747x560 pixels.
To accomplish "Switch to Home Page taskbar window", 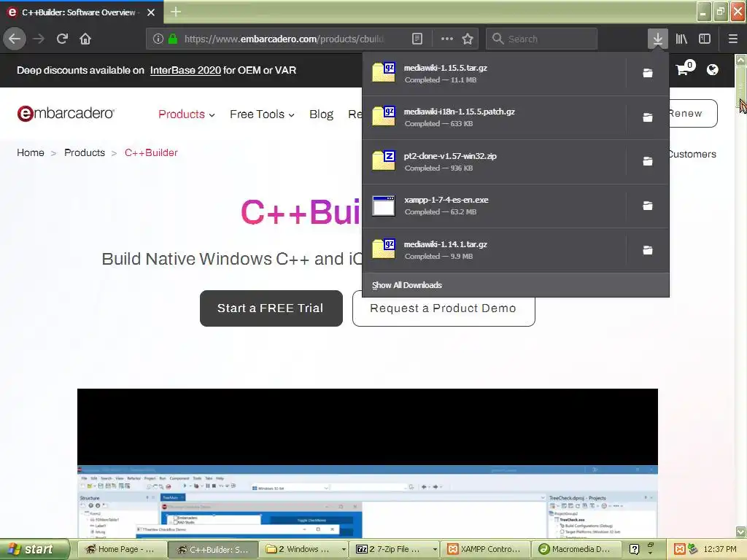I will pyautogui.click(x=120, y=549).
